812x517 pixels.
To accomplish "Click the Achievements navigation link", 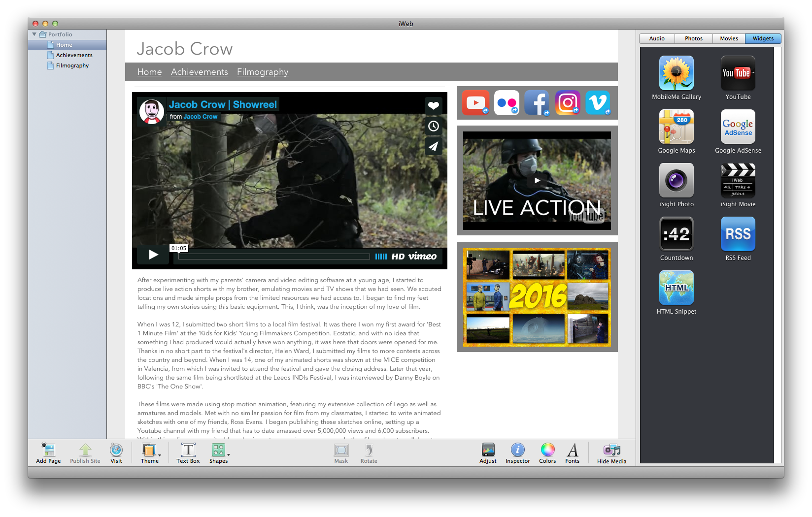I will 200,72.
